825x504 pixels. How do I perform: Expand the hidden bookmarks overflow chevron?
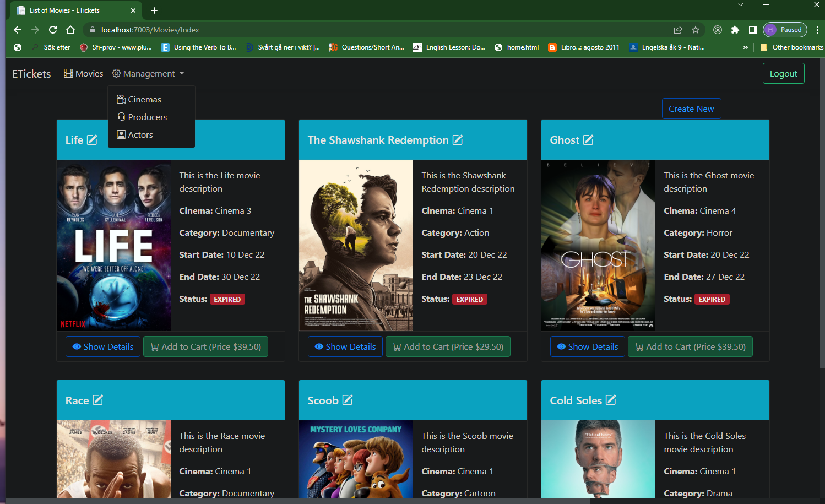pos(745,47)
